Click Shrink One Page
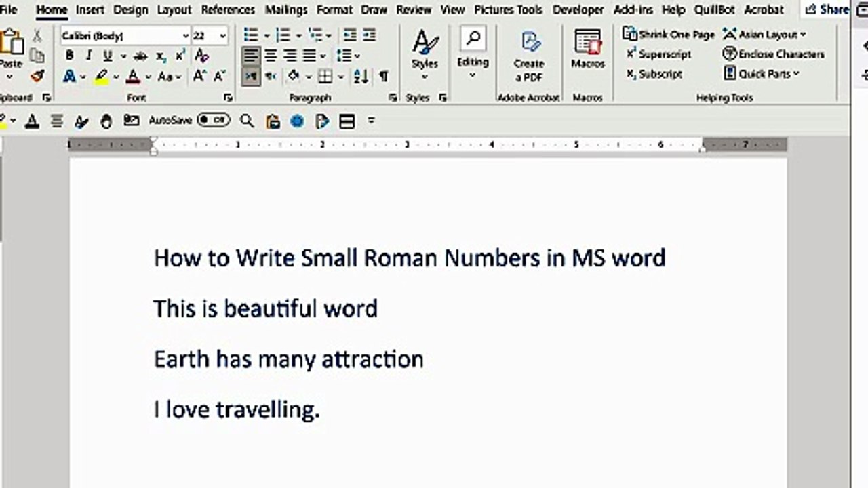 [669, 34]
